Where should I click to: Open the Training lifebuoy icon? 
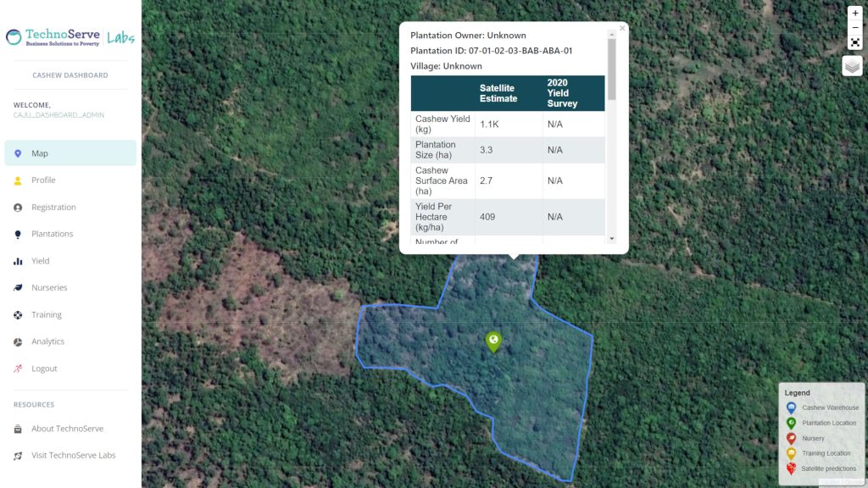(18, 315)
